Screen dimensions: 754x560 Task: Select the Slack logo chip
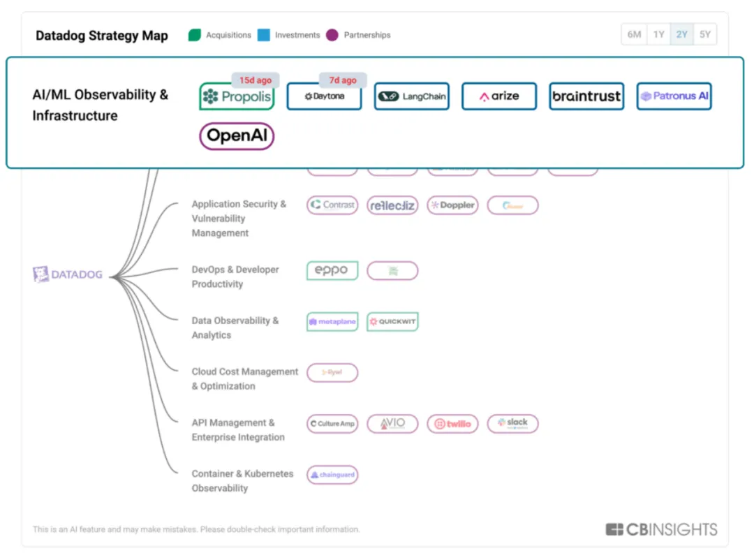click(x=512, y=423)
